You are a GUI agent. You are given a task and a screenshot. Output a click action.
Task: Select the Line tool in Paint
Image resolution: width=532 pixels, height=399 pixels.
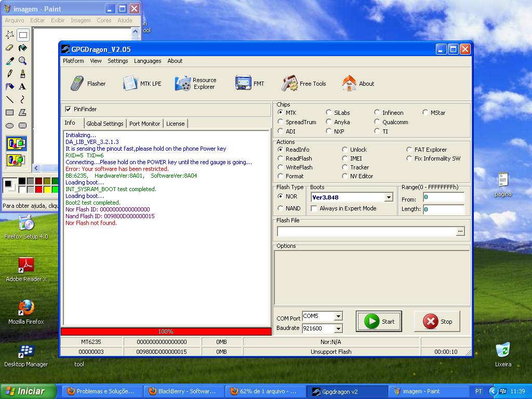coord(10,99)
